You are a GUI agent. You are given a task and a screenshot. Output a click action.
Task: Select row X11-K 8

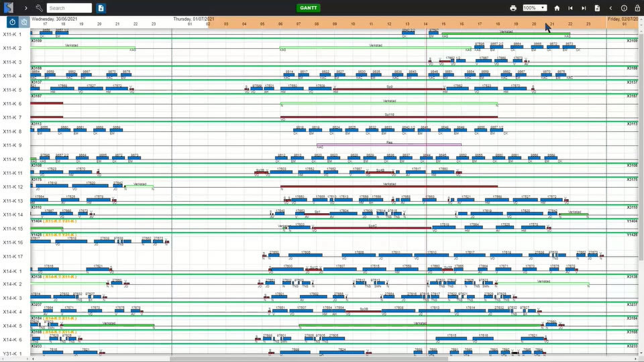(x=12, y=131)
